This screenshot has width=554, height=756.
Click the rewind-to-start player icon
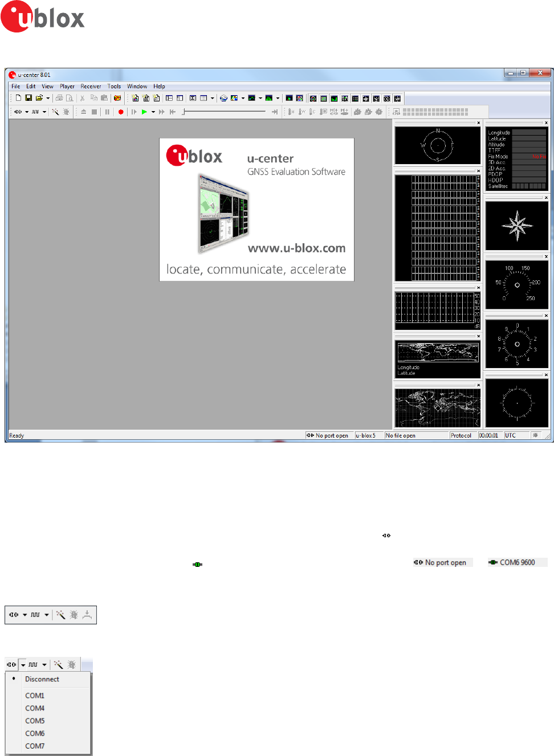click(172, 112)
